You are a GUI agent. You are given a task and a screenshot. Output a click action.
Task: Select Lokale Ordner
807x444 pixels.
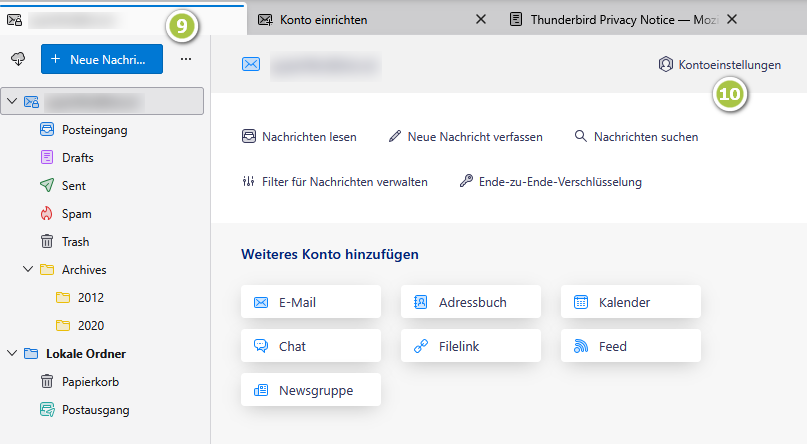(86, 354)
